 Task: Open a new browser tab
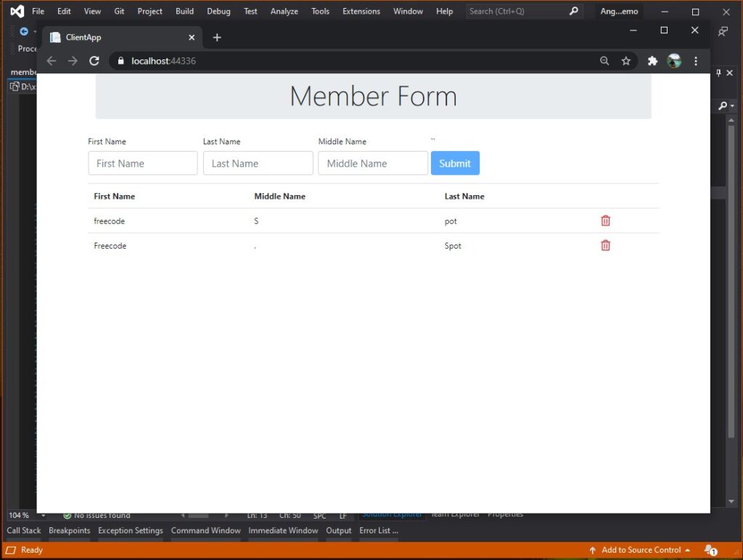tap(217, 38)
